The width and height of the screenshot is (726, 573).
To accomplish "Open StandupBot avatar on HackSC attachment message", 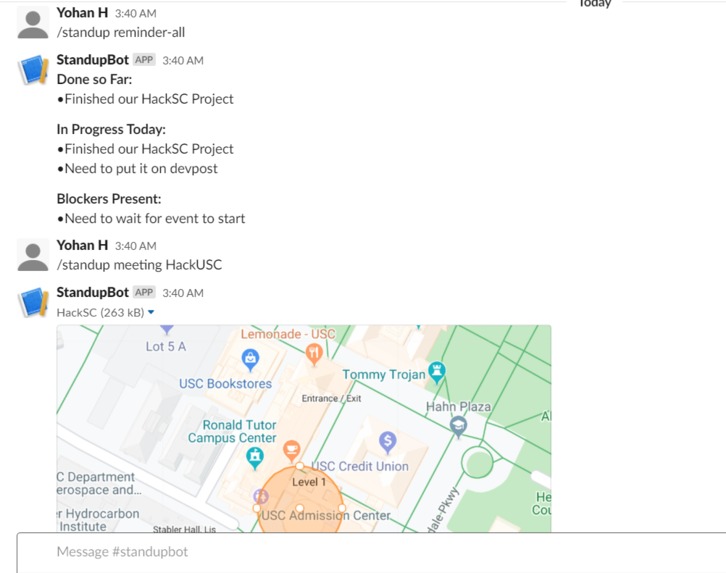I will (x=33, y=302).
